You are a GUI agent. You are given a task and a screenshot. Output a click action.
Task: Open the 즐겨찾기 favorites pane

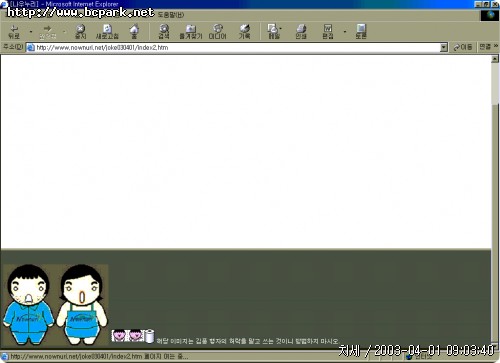point(191,32)
